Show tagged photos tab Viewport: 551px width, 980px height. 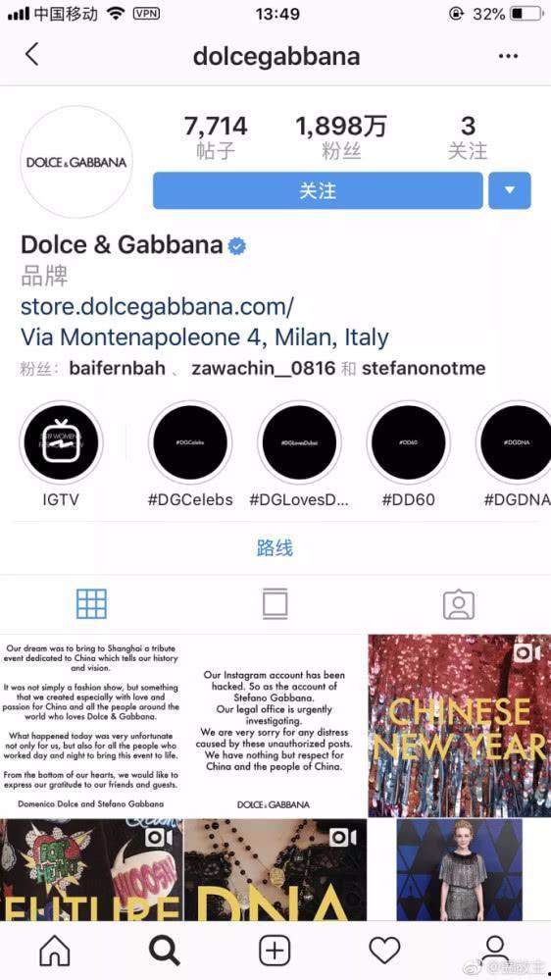pos(459,603)
